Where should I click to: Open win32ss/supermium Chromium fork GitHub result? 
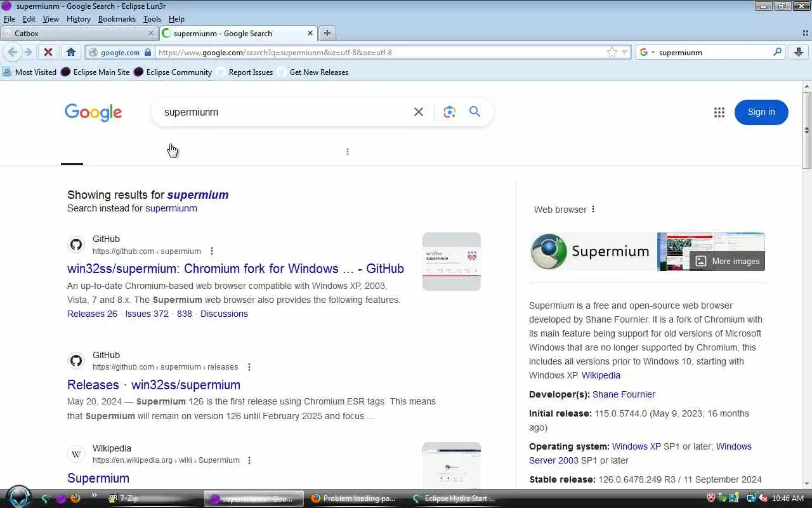coord(235,269)
